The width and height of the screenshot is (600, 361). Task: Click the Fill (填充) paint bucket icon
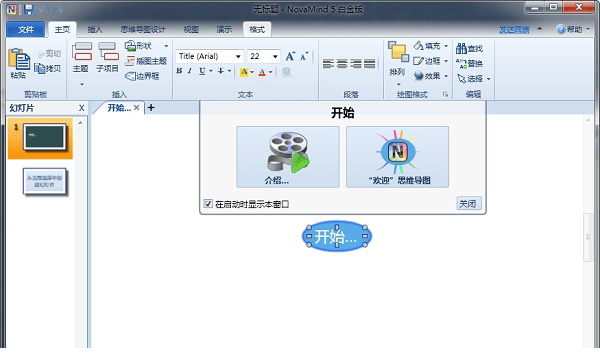418,46
